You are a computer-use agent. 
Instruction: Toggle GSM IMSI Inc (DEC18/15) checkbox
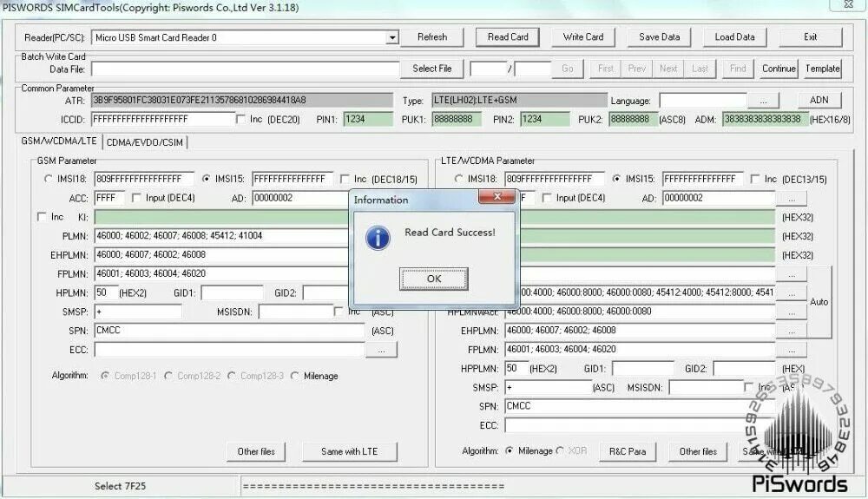click(345, 179)
